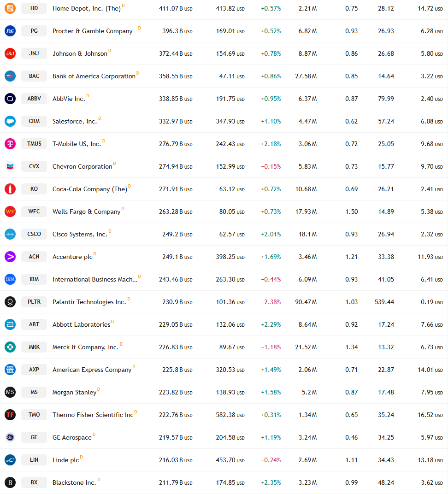Click the Linde logo icon
Viewport: 448px width, 494px height.
[x=10, y=460]
